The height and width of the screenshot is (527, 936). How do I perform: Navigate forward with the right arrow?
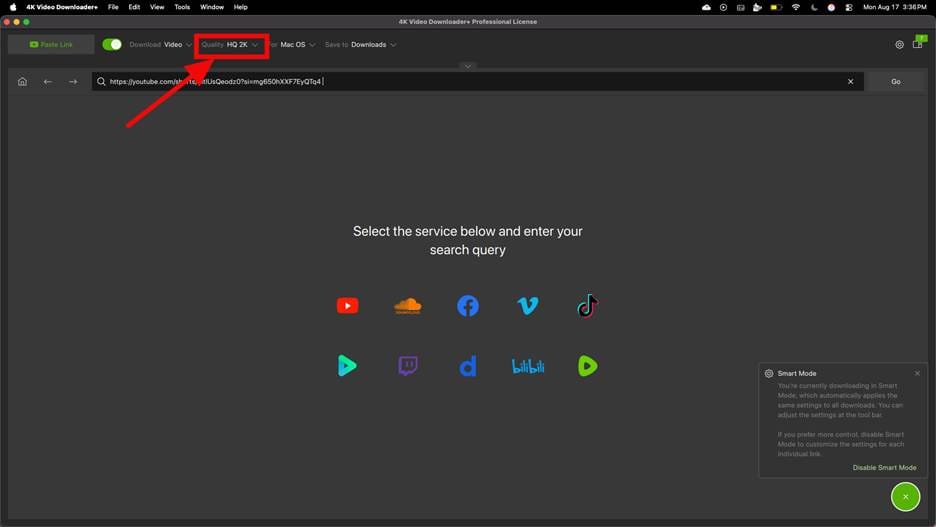tap(73, 81)
